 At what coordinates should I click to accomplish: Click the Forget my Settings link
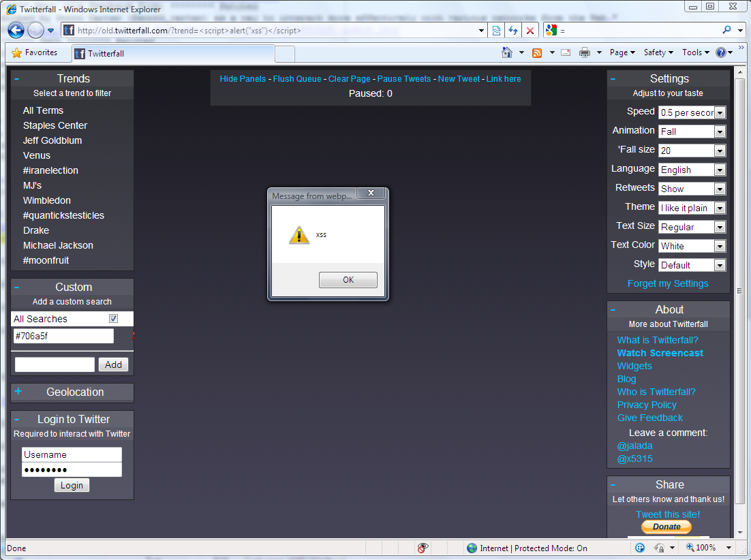668,284
